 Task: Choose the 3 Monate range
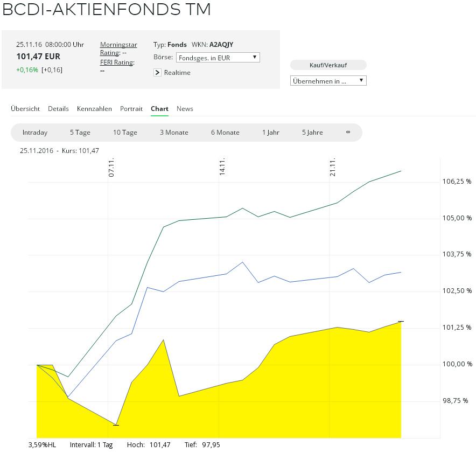[x=174, y=133]
